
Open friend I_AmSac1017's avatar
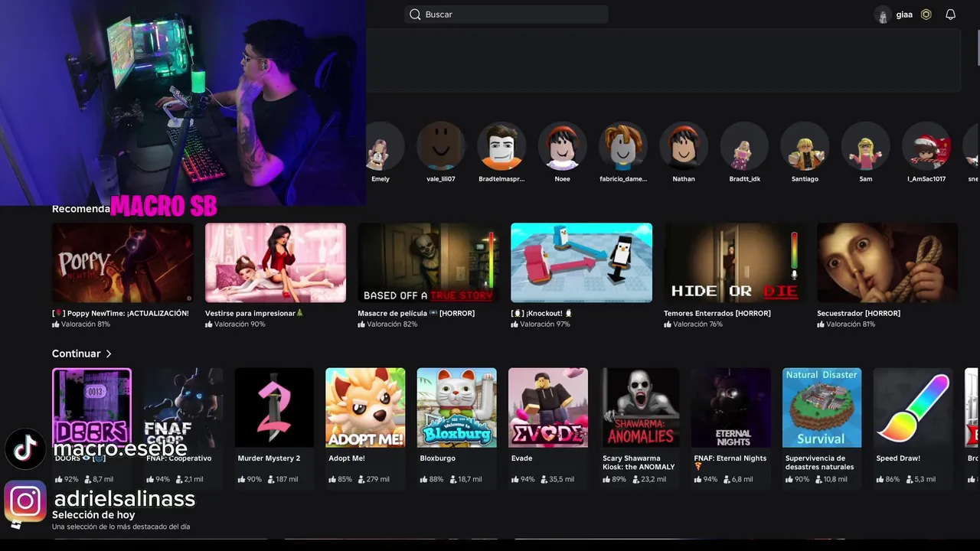click(926, 145)
